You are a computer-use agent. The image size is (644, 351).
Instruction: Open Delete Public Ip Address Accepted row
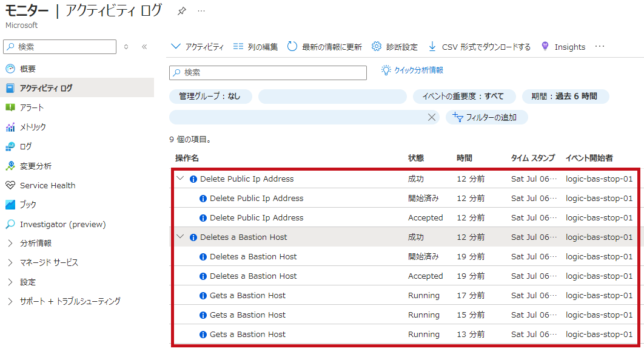click(x=405, y=217)
